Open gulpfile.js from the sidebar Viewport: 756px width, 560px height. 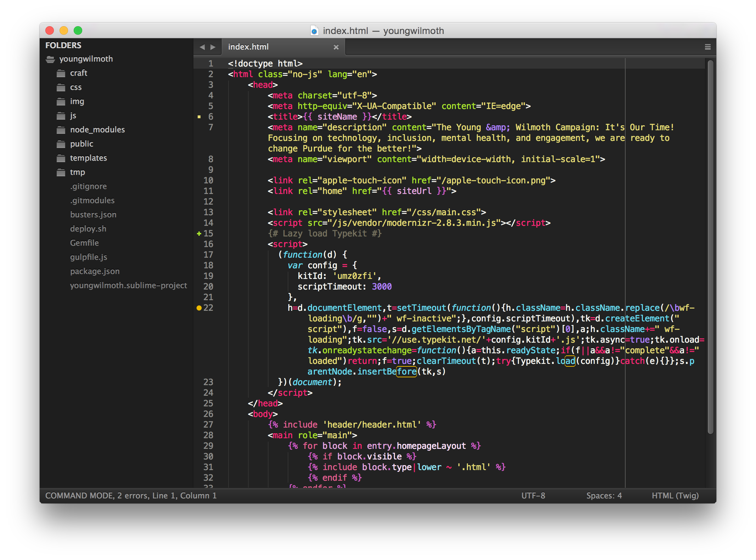point(89,257)
